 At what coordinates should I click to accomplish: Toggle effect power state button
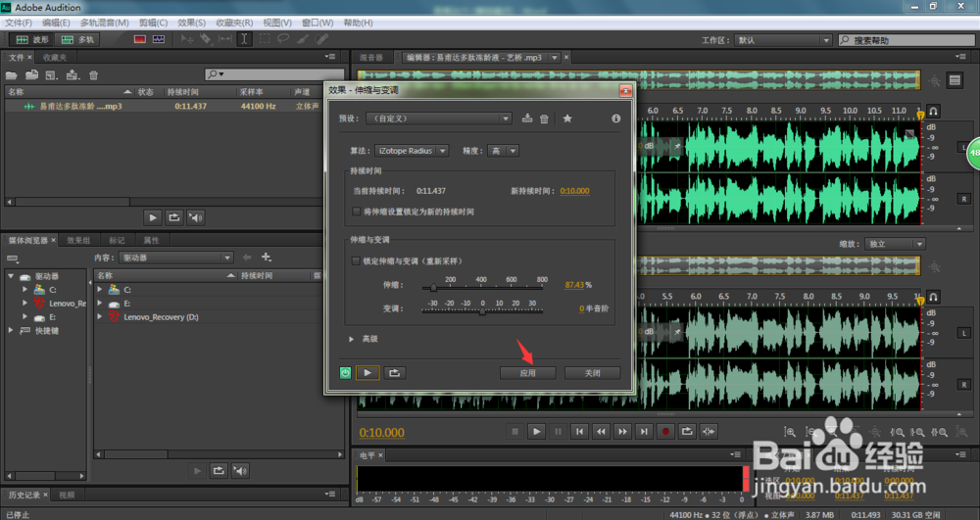tap(345, 373)
